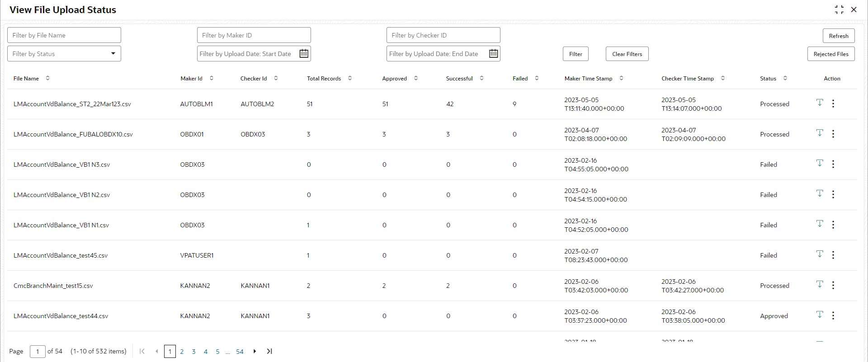Collapse the dialog using the shrink icon

[x=839, y=9]
